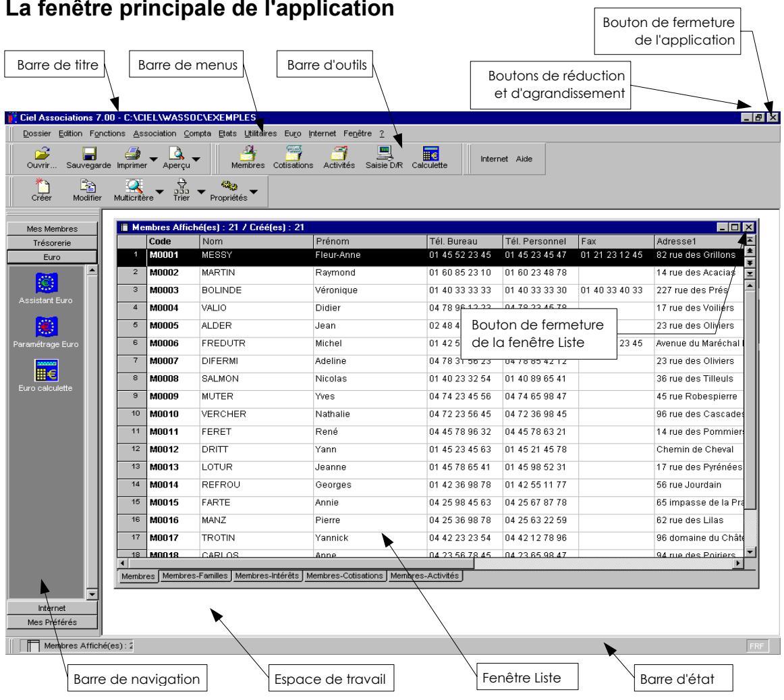The image size is (784, 700).
Task: Click the Aperçu preview icon
Action: click(x=176, y=153)
